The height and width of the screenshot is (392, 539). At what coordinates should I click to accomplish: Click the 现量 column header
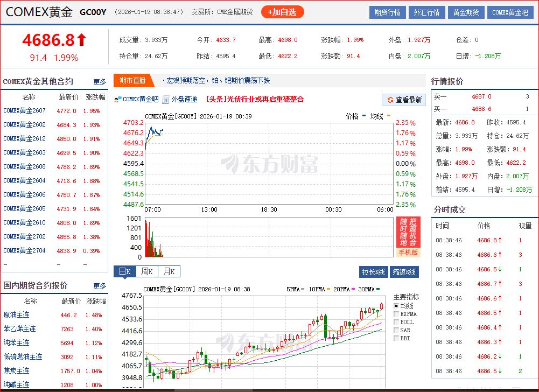525,226
